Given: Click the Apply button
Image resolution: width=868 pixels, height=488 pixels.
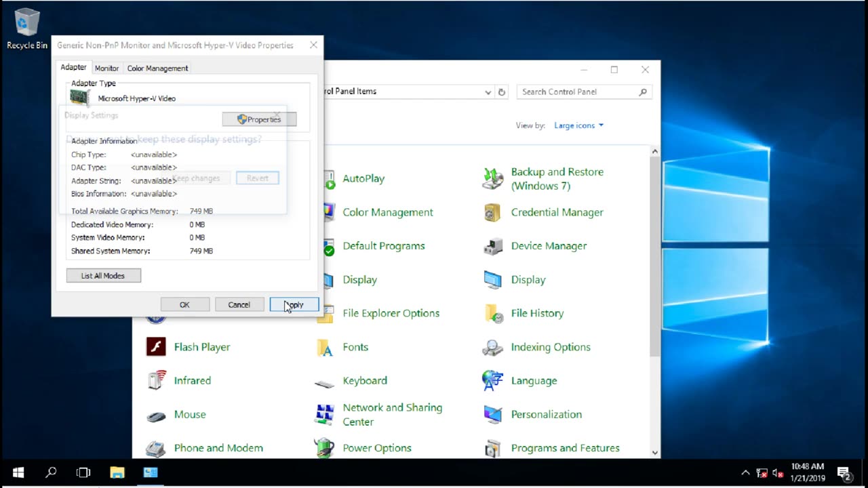Looking at the screenshot, I should click(x=294, y=305).
